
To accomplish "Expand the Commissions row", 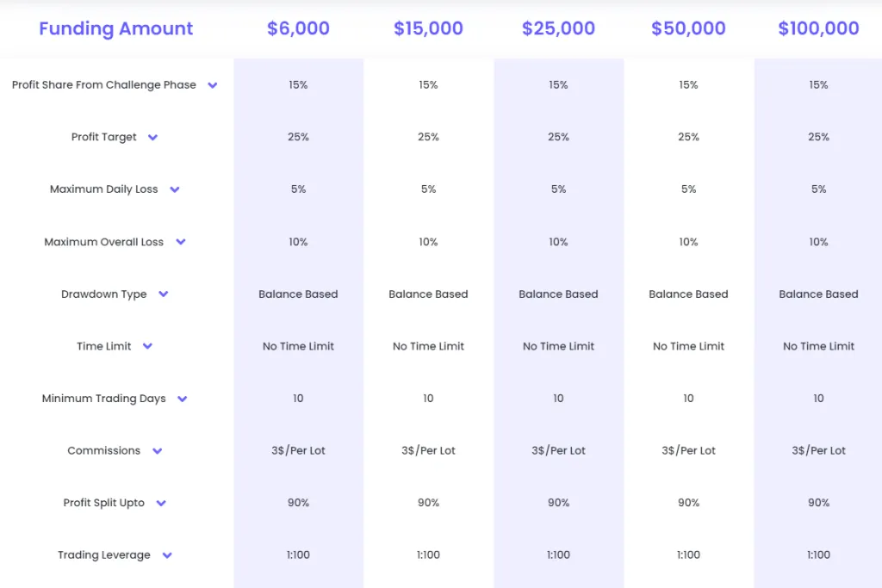I will coord(157,450).
